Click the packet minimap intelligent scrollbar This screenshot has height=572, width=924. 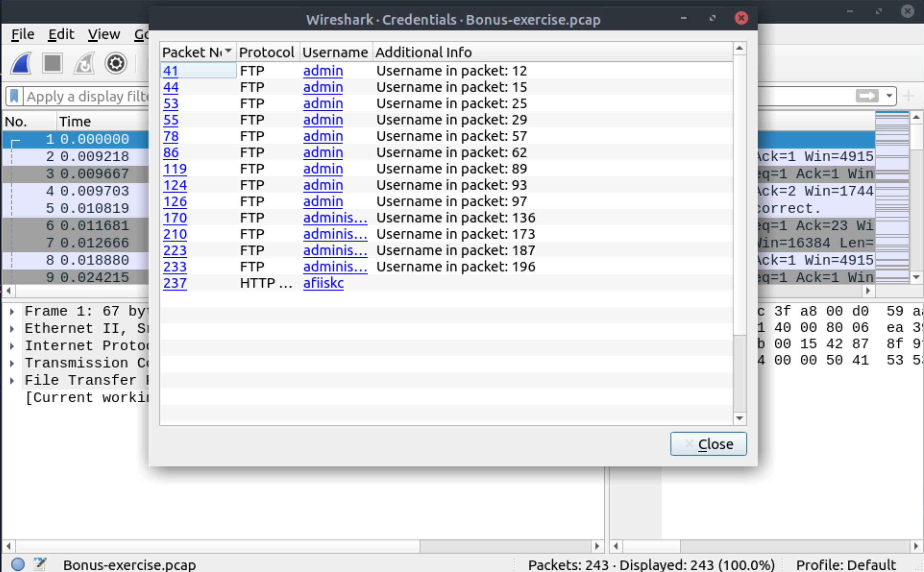click(x=892, y=197)
